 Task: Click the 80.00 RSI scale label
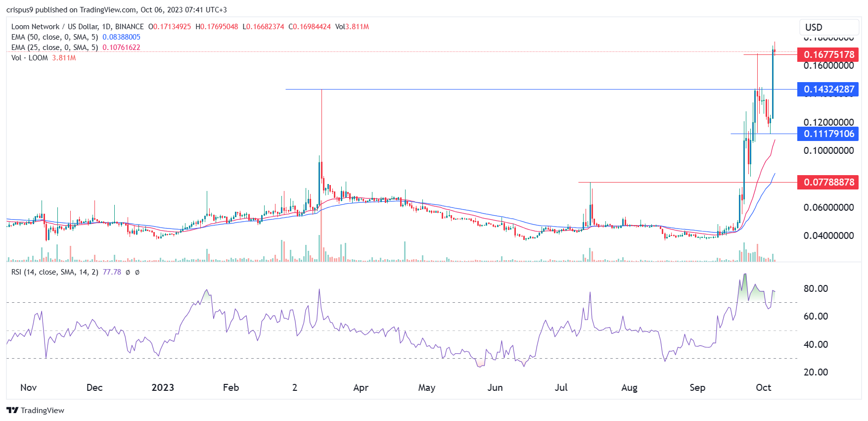point(816,288)
